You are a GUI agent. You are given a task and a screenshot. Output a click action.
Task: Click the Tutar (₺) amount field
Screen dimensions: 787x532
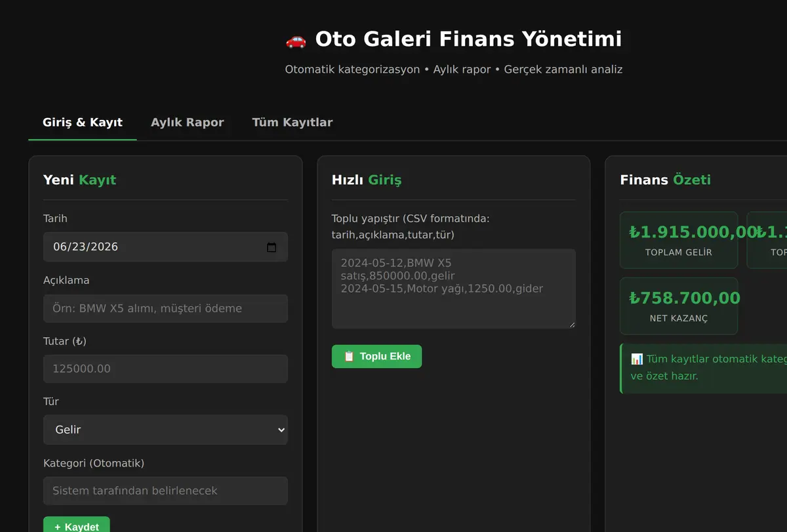click(x=165, y=369)
